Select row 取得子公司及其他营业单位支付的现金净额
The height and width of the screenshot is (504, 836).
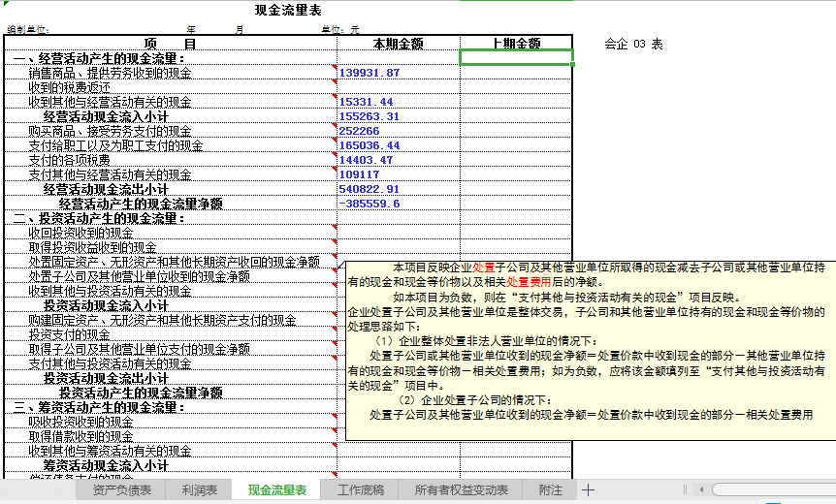(x=171, y=348)
